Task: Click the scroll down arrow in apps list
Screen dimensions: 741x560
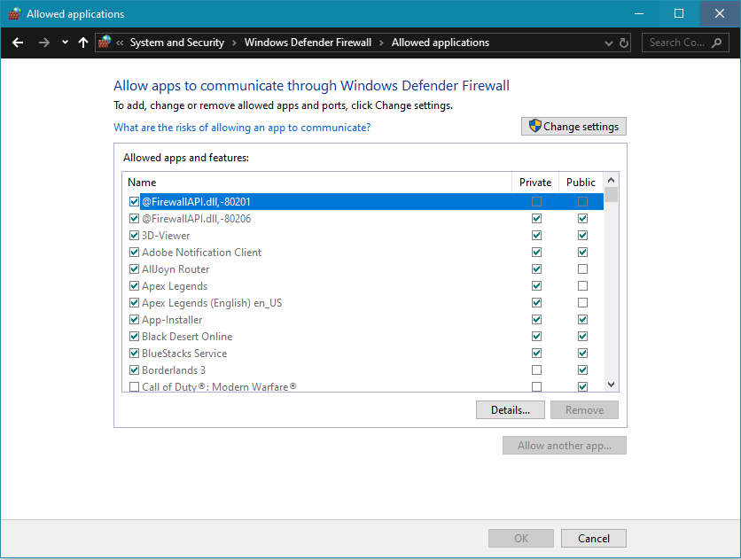Action: click(x=611, y=385)
